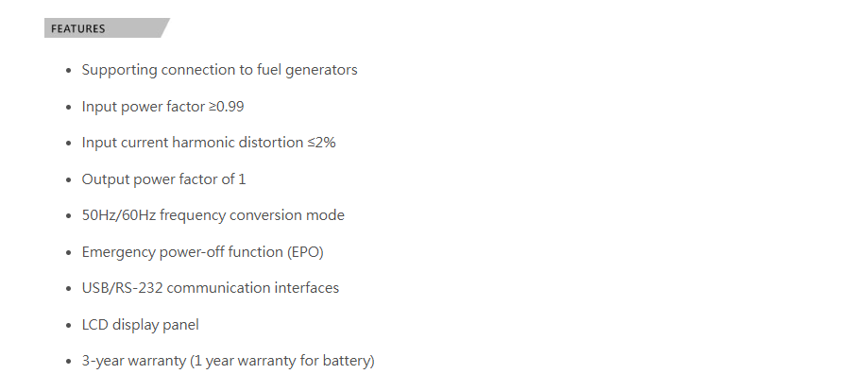This screenshot has width=868, height=391.
Task: Click the 'LCD display panel' feature
Action: tap(140, 325)
